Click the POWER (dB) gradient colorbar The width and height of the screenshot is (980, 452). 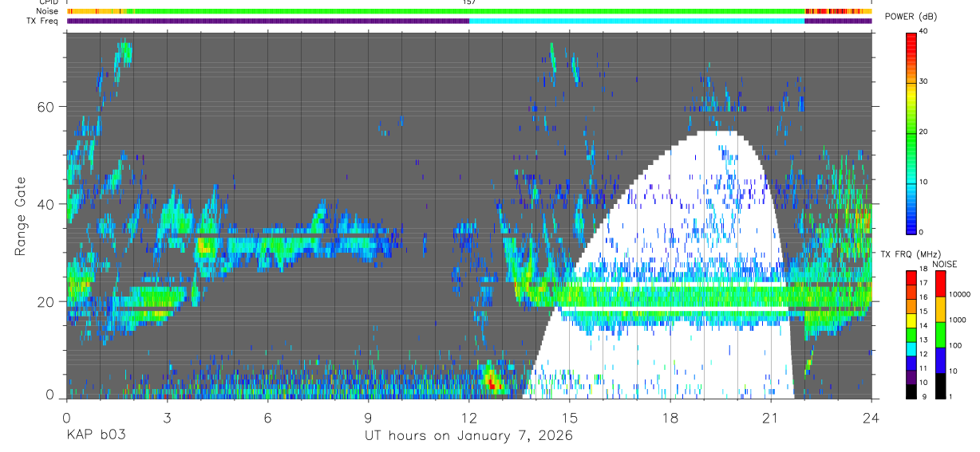[911, 132]
